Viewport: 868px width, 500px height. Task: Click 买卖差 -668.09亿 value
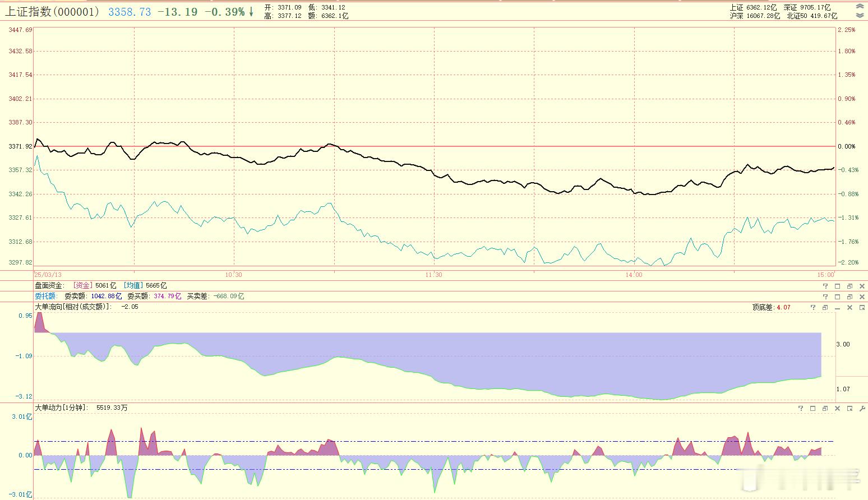pyautogui.click(x=215, y=297)
